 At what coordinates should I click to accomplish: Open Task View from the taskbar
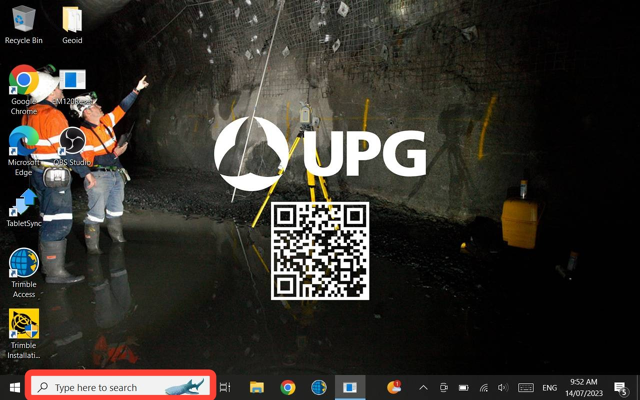click(225, 387)
